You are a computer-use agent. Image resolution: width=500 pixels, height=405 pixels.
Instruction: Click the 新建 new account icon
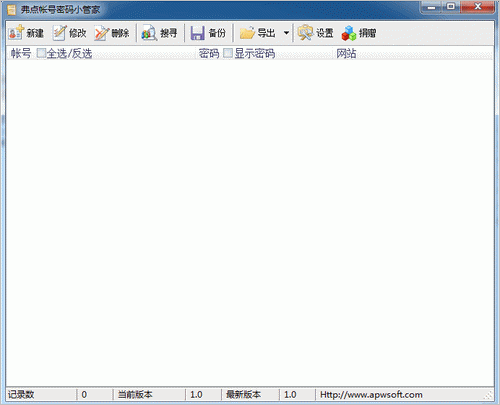coord(16,33)
